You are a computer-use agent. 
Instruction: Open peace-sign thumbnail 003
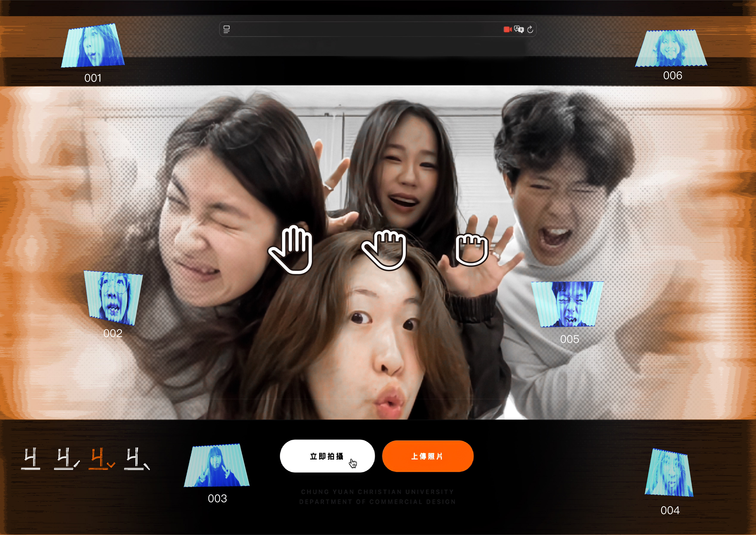217,465
